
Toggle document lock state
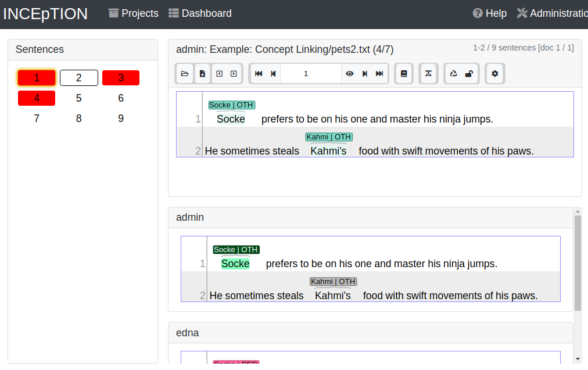pos(469,73)
